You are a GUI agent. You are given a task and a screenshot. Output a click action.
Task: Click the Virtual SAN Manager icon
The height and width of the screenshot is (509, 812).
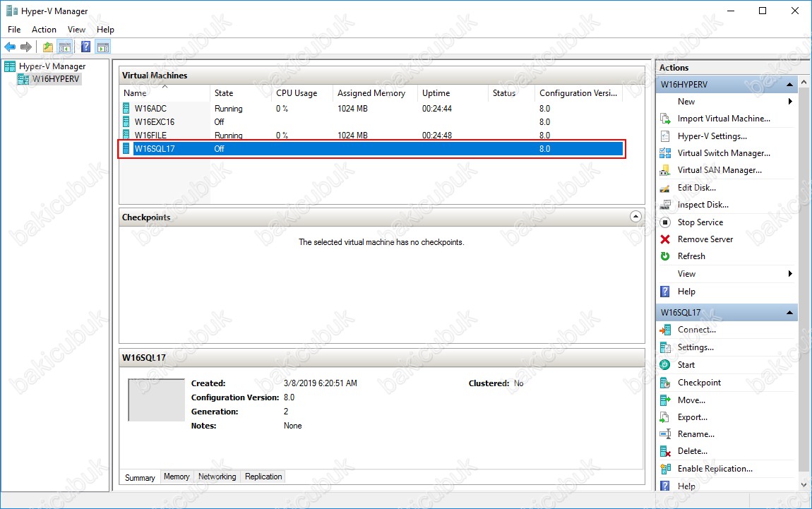point(665,170)
